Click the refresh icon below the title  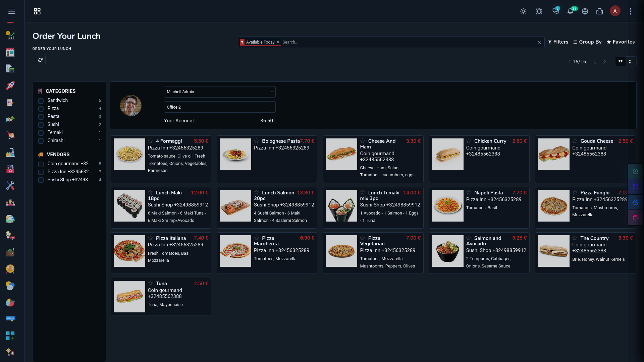point(40,60)
